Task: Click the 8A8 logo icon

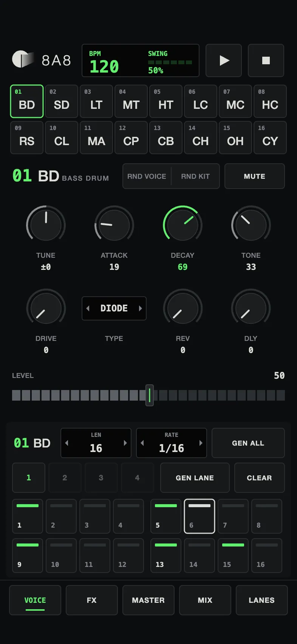Action: [23, 59]
